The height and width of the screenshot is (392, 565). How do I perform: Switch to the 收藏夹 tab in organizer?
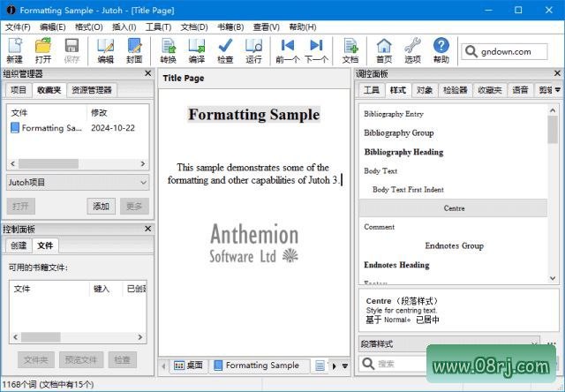tap(49, 90)
